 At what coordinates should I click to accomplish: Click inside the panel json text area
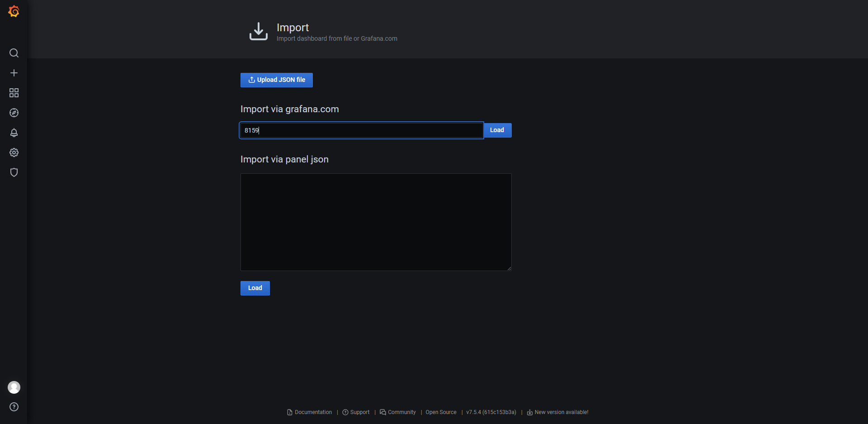click(376, 222)
